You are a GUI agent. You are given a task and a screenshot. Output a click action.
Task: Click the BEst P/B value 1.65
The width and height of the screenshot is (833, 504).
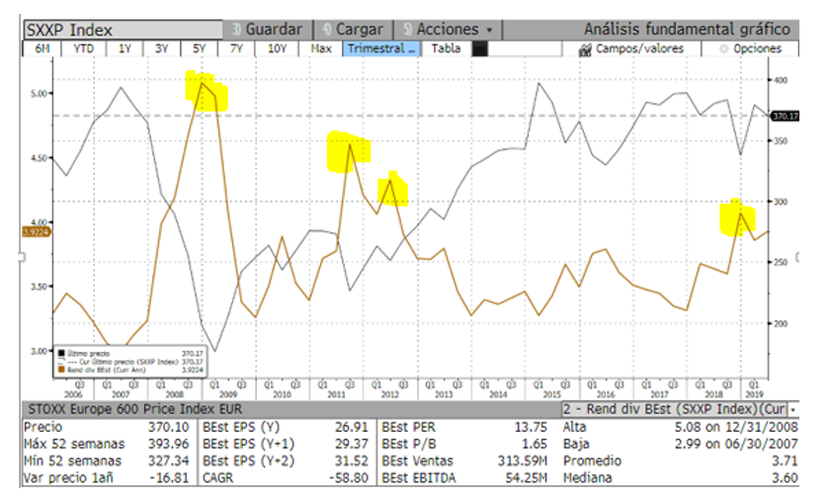click(x=535, y=444)
